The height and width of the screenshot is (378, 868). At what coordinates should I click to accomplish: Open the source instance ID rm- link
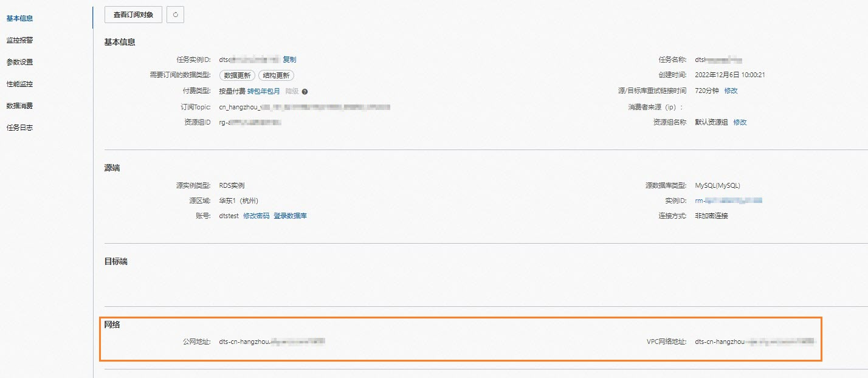[x=729, y=201]
